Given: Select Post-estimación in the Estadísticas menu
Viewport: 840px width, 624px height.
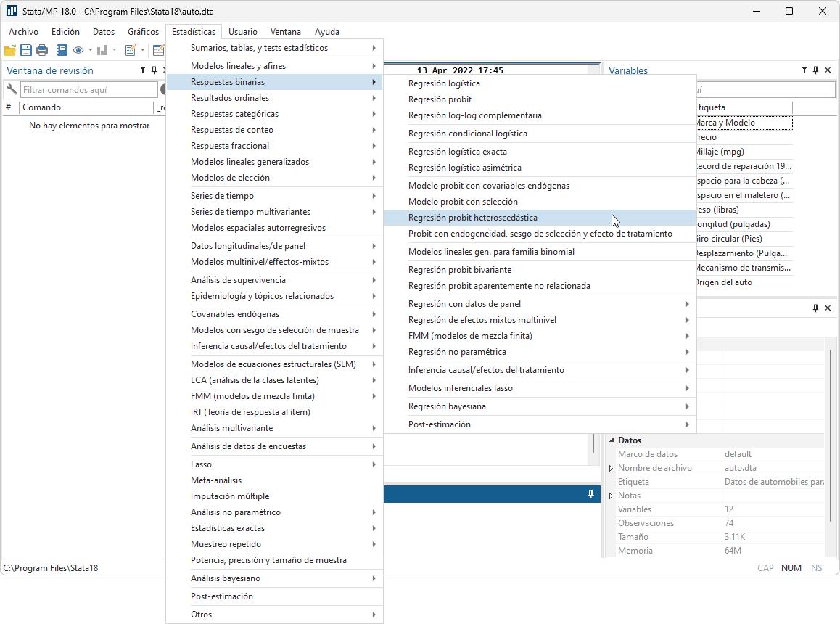Looking at the screenshot, I should tap(275, 596).
